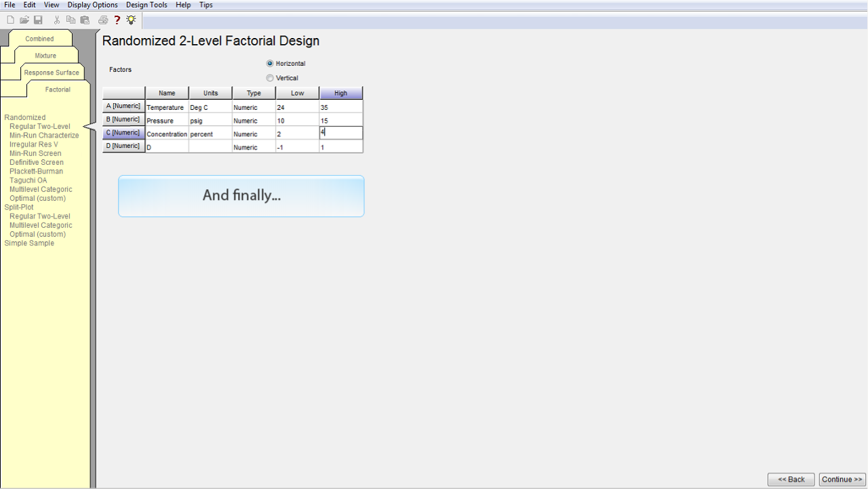This screenshot has height=489, width=868.
Task: Click the Units column header
Action: pos(210,93)
